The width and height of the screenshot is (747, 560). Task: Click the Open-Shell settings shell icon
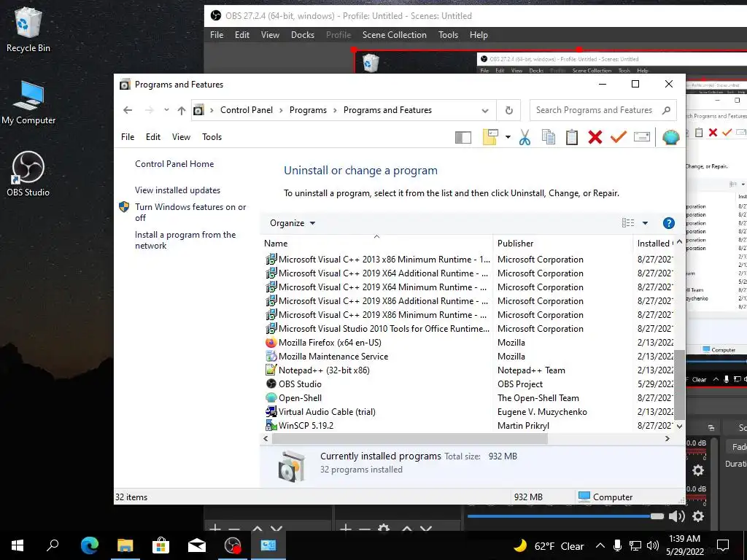tap(670, 137)
